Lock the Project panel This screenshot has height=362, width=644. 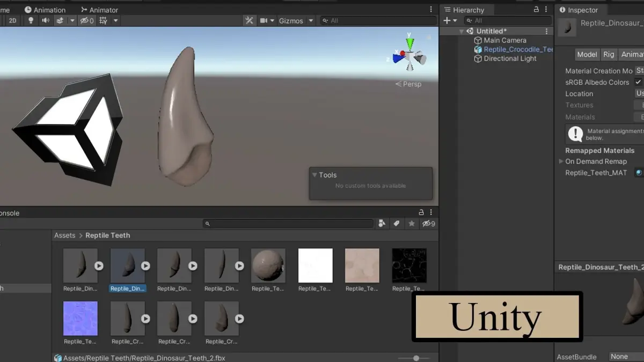[x=421, y=212]
